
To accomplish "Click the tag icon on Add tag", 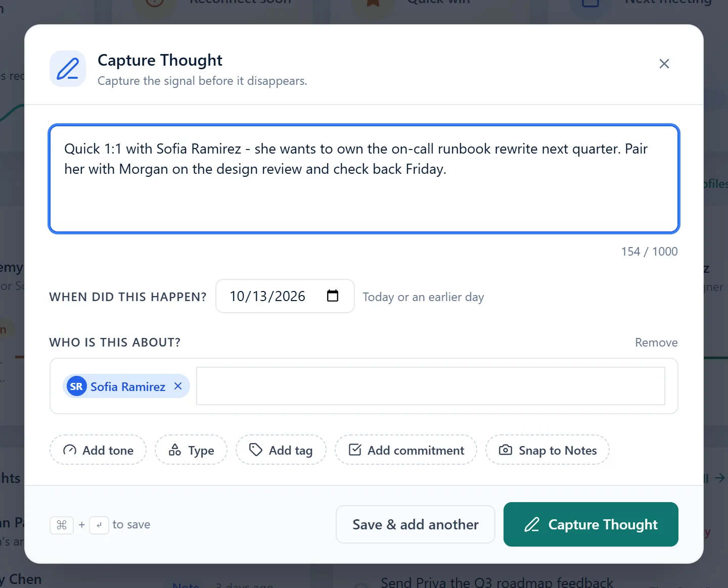I will pos(256,450).
